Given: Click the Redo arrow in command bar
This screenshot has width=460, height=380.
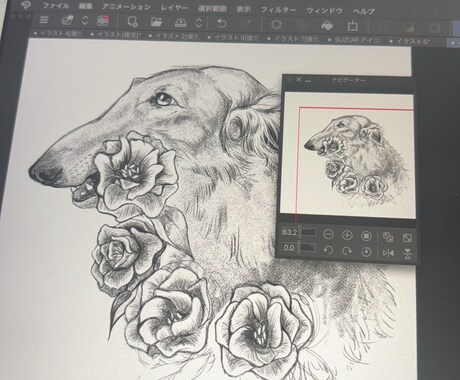Looking at the screenshot, I should point(247,24).
